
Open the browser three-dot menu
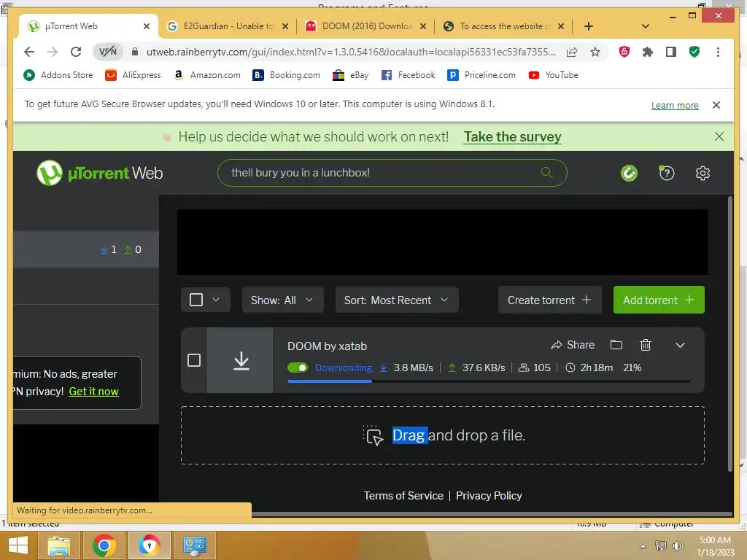click(718, 52)
